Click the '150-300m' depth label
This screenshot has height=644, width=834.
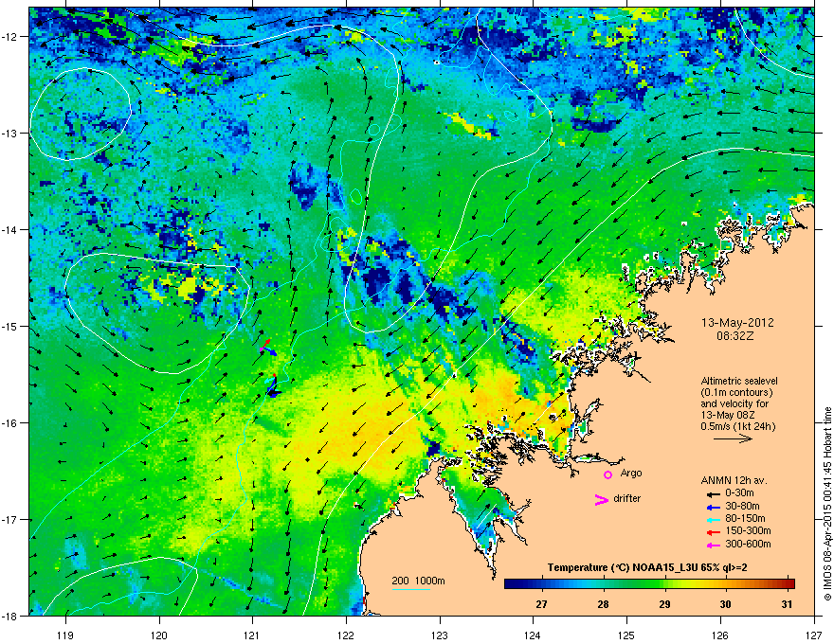[748, 530]
